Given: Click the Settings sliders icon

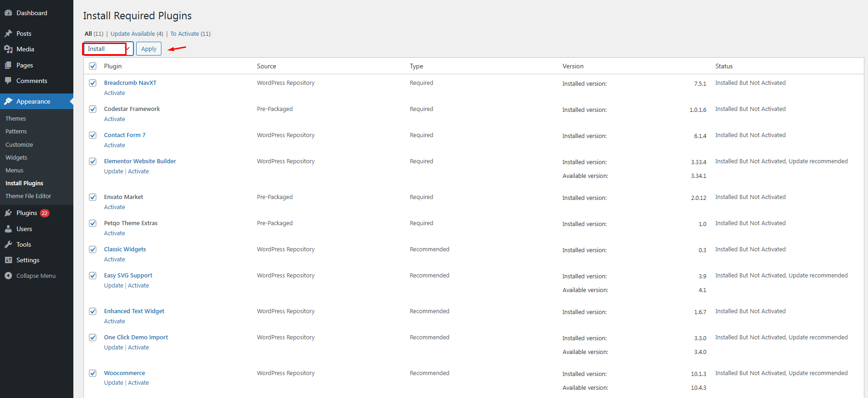Looking at the screenshot, I should [8, 260].
